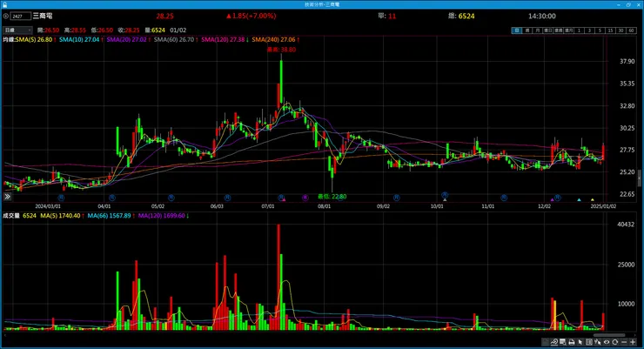Viewport: 644px width, 349px height.
Task: Open the chart drawing tools icon
Action: (553, 342)
